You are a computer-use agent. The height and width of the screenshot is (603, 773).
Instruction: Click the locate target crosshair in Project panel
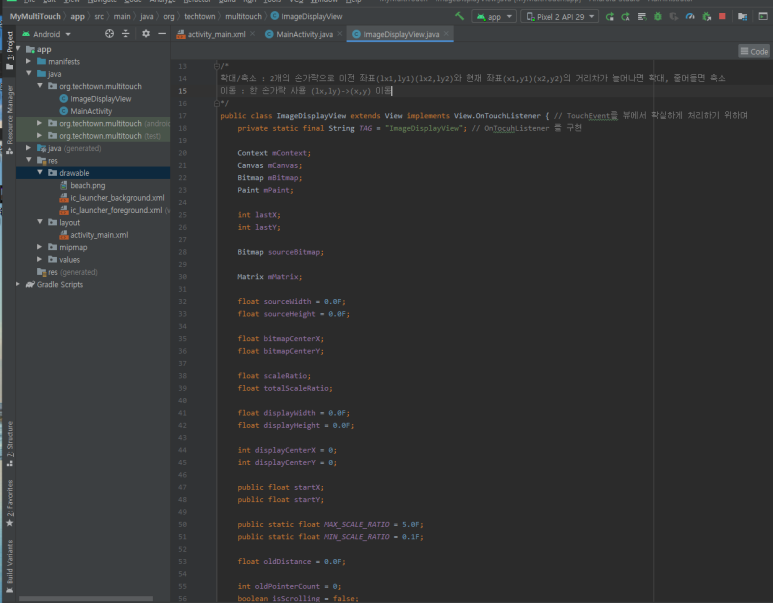click(x=109, y=34)
